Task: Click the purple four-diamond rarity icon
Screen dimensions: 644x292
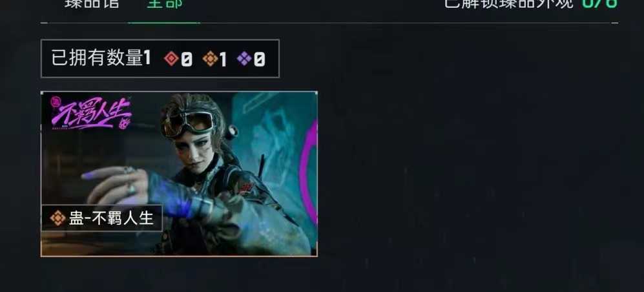Action: point(244,59)
